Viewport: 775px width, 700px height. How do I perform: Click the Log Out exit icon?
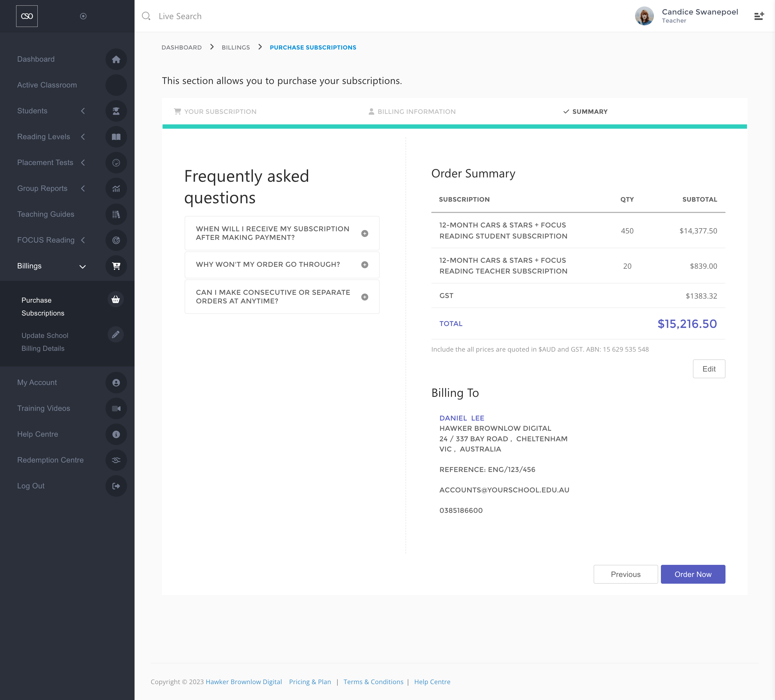click(116, 486)
